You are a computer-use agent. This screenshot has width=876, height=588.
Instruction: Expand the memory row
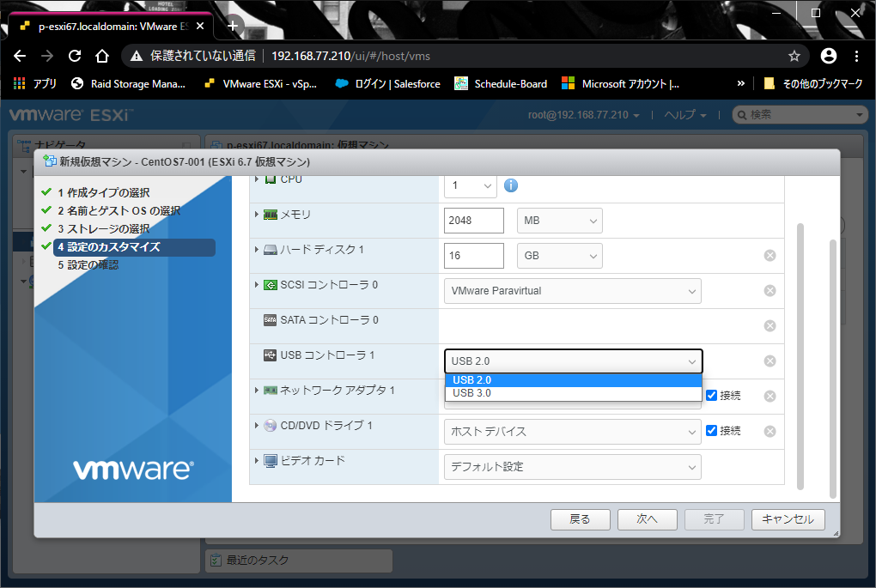pos(257,215)
